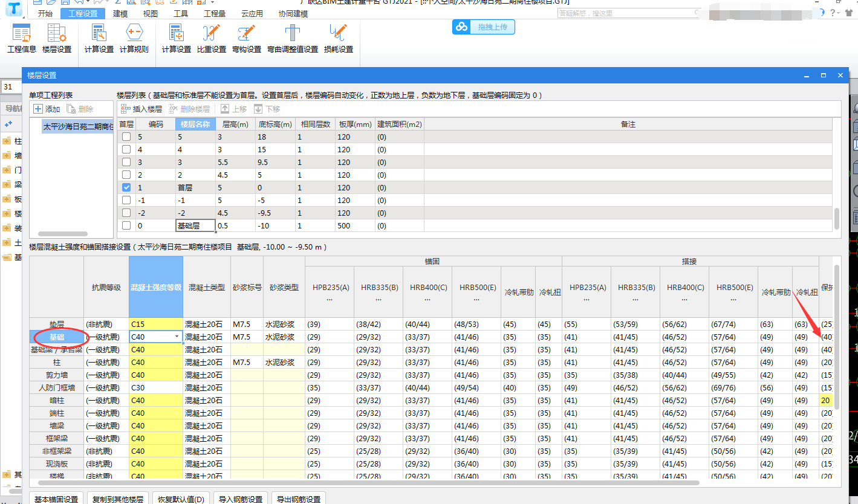Click C40 concrete grade for 框架梁
858x504 pixels.
(x=155, y=438)
